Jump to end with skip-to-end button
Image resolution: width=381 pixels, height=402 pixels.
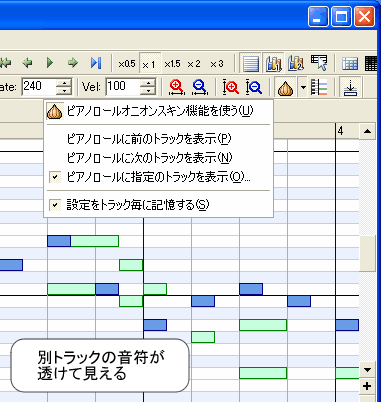pos(96,62)
